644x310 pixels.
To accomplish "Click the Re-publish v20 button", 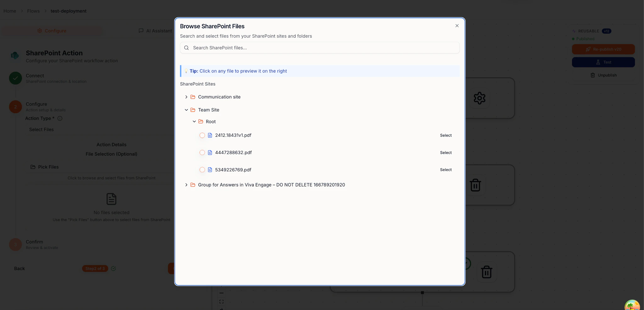I will click(x=603, y=49).
